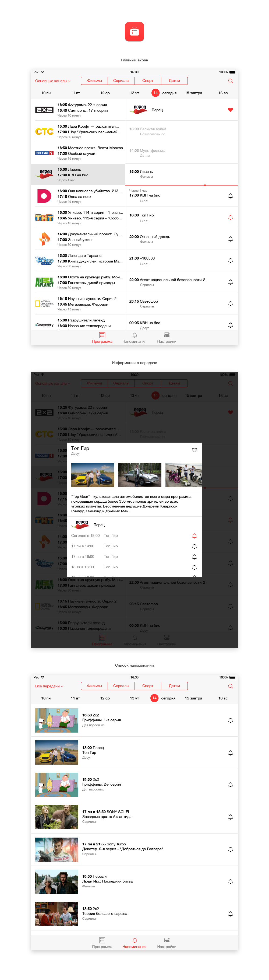Click bell for Теория большого взрыва reminder

click(x=230, y=914)
